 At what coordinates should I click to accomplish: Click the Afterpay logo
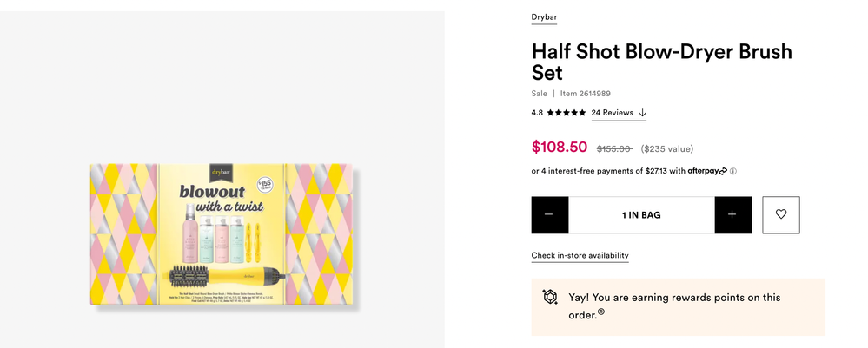pyautogui.click(x=706, y=171)
